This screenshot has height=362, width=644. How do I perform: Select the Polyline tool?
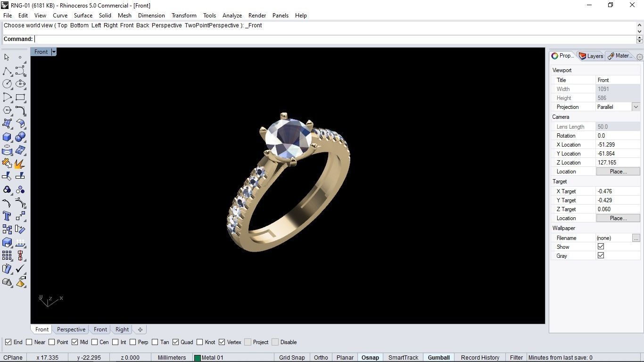tap(7, 71)
